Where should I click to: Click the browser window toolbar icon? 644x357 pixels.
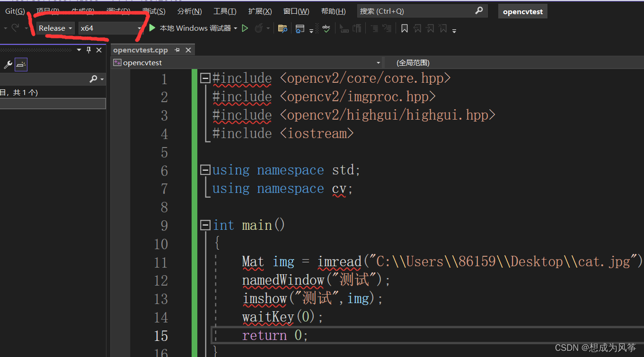[300, 29]
